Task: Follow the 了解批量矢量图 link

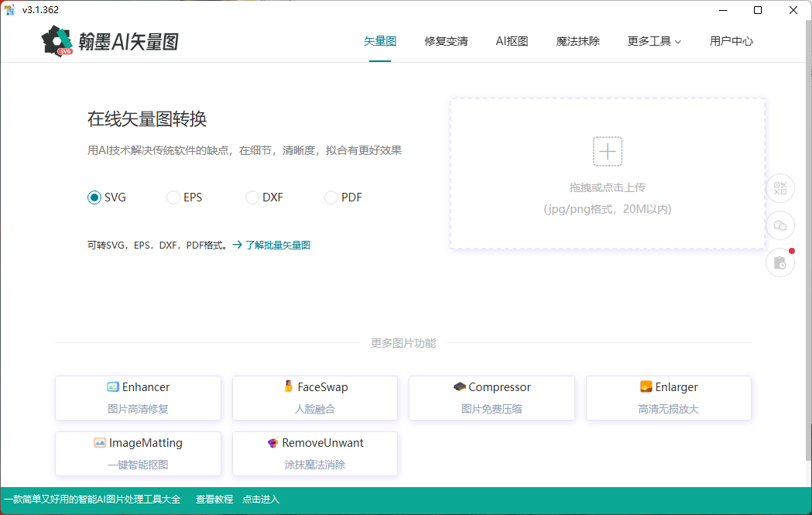Action: coord(277,245)
